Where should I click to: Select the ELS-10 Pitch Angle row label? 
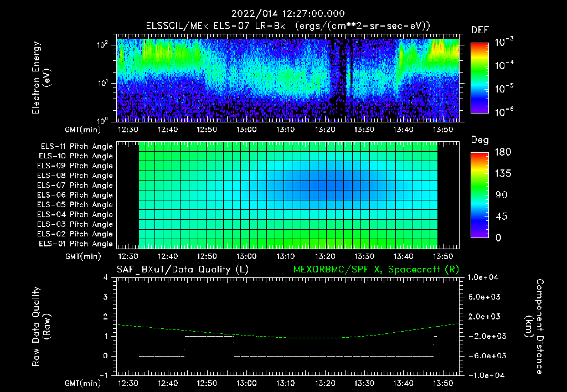tap(76, 156)
